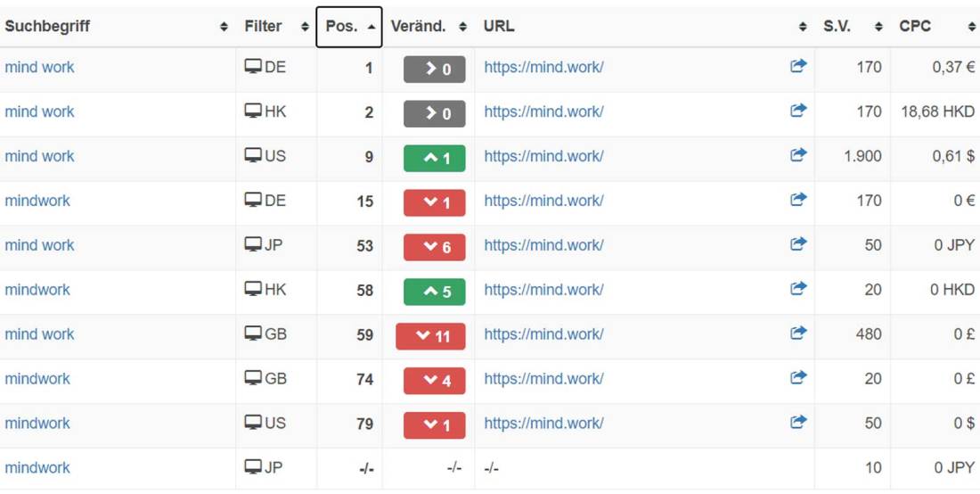The height and width of the screenshot is (494, 980).
Task: Open https://mind.work/ URL in GB position 74 row
Action: coord(543,379)
